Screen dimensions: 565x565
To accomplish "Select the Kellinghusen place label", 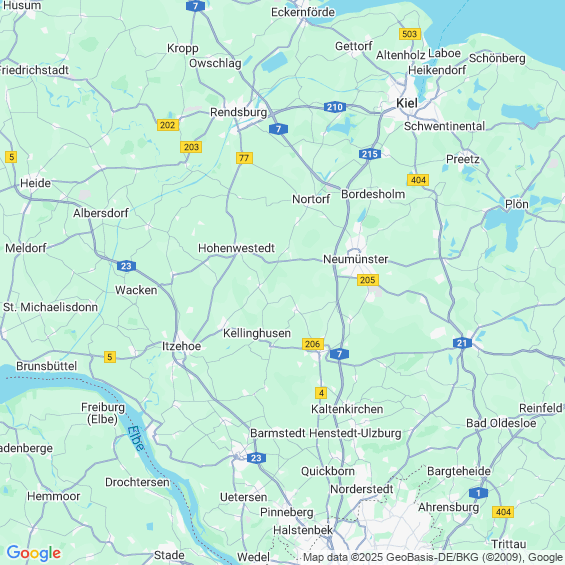I will pos(257,333).
